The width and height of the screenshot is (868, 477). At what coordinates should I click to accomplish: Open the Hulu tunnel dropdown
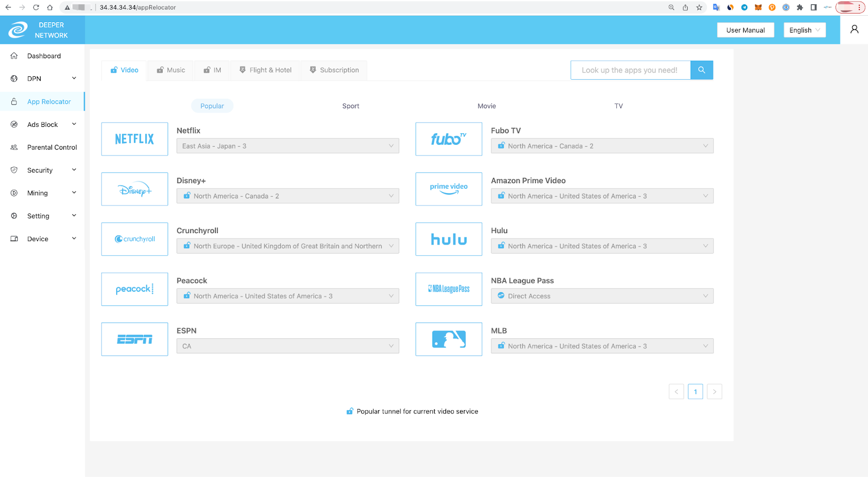[602, 246]
